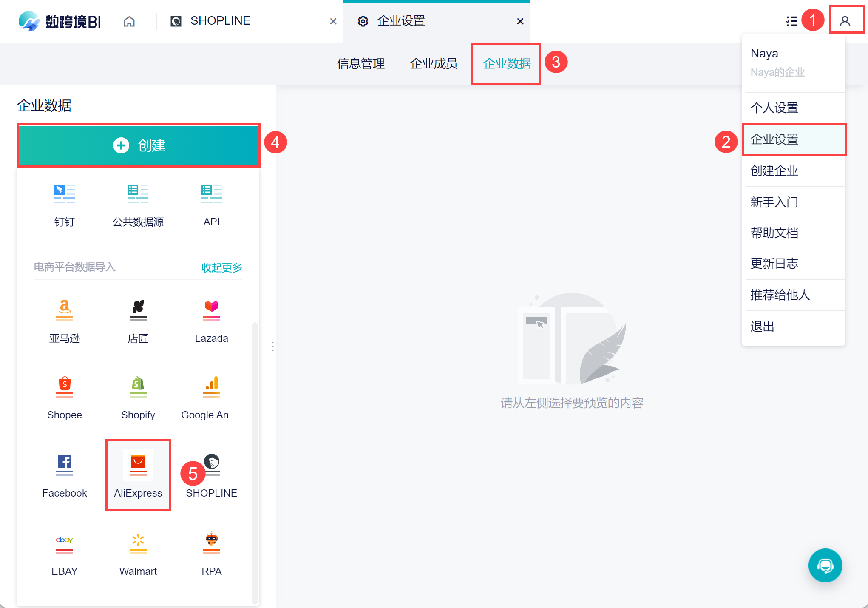Open the 企业数据 tab
Screen dimensions: 868x608
(x=507, y=64)
